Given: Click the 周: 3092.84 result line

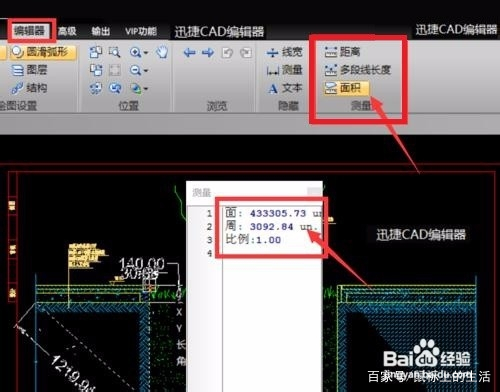Looking at the screenshot, I should [x=271, y=227].
